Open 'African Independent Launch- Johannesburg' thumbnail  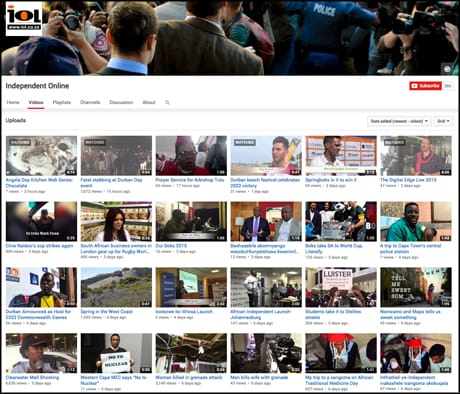[266, 287]
